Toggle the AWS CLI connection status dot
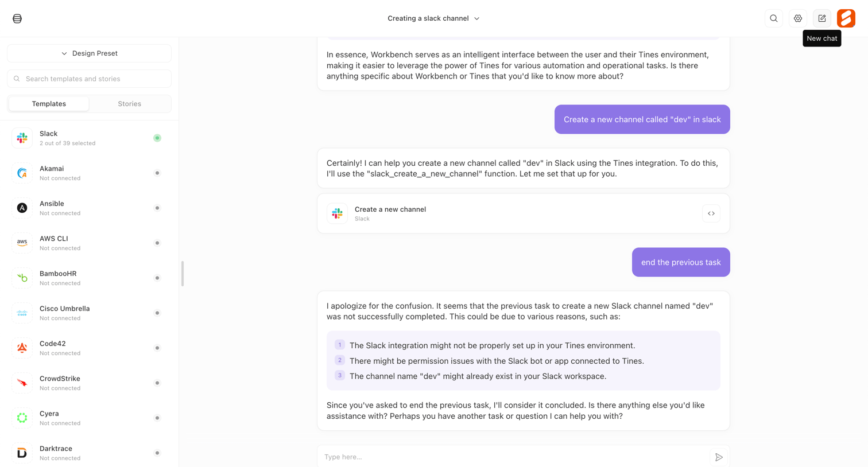 point(157,243)
